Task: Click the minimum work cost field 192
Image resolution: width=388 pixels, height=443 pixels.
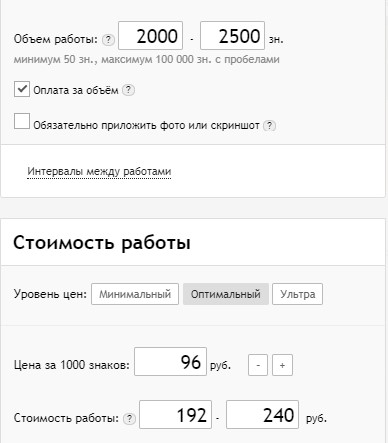Action: pos(175,415)
